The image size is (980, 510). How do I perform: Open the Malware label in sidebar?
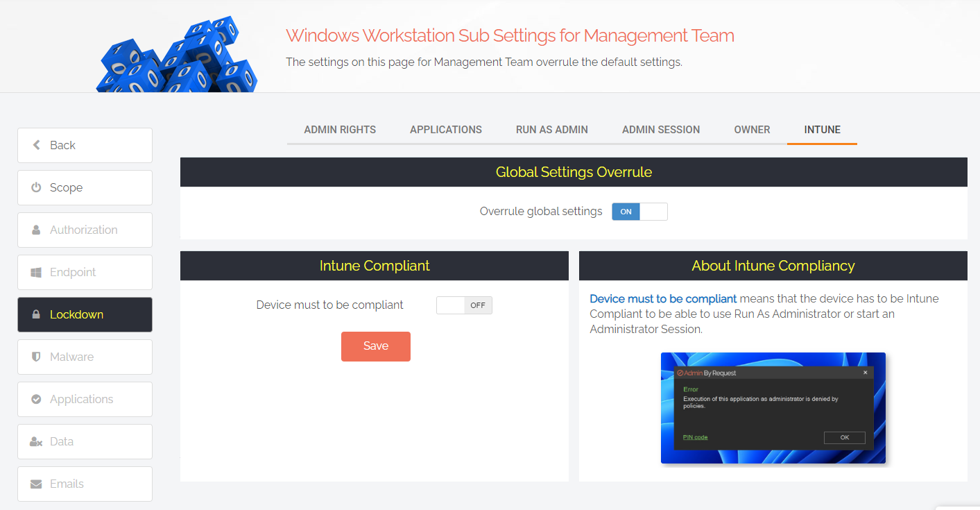point(71,357)
